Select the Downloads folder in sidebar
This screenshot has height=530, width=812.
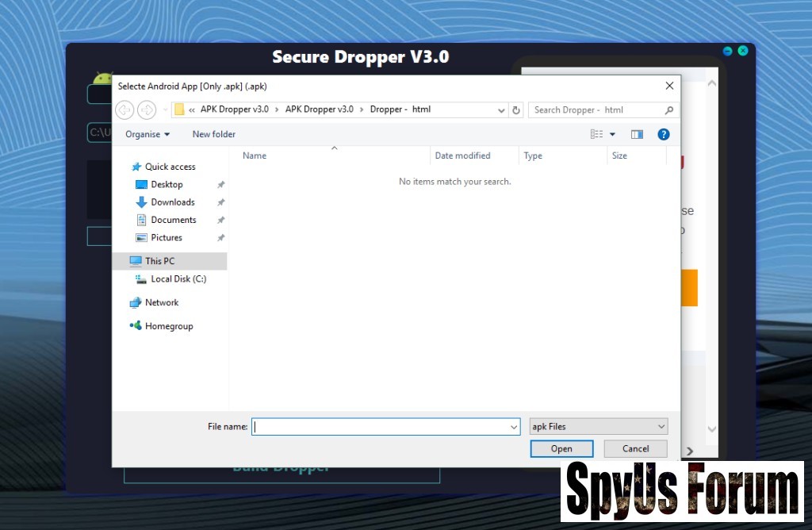pos(172,202)
